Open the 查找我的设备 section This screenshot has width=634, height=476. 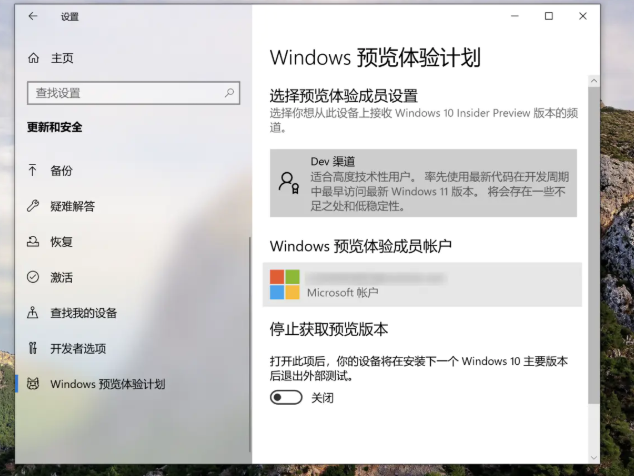[x=84, y=313]
